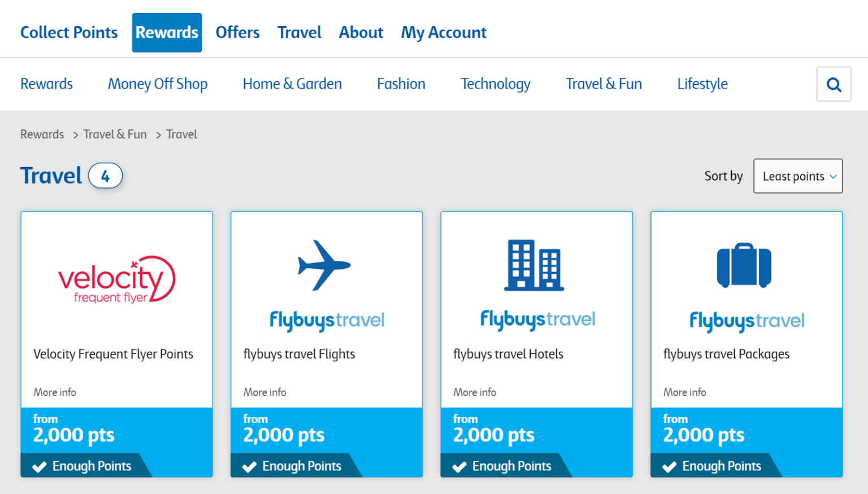Screen dimensions: 868x494
Task: Click the Travel count badge showing 4
Action: tap(106, 176)
